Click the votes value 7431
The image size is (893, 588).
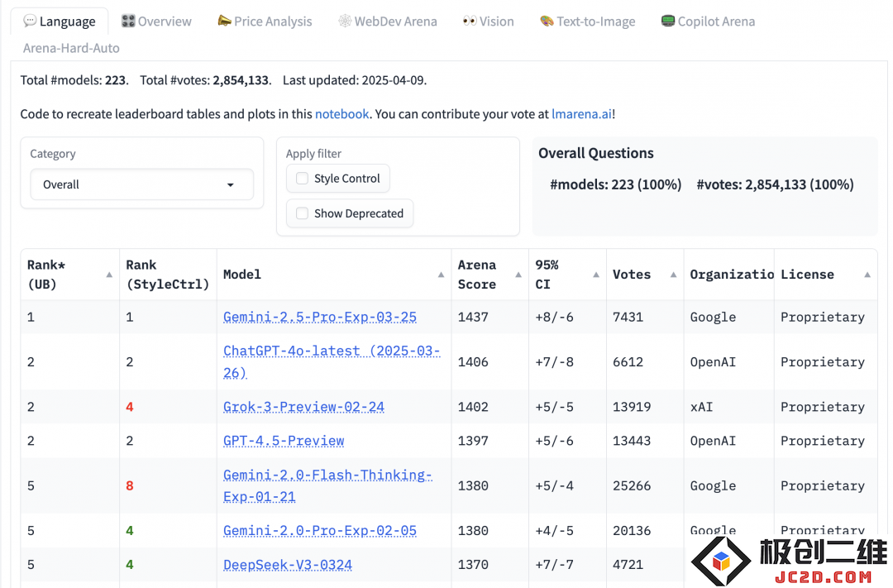[628, 317]
